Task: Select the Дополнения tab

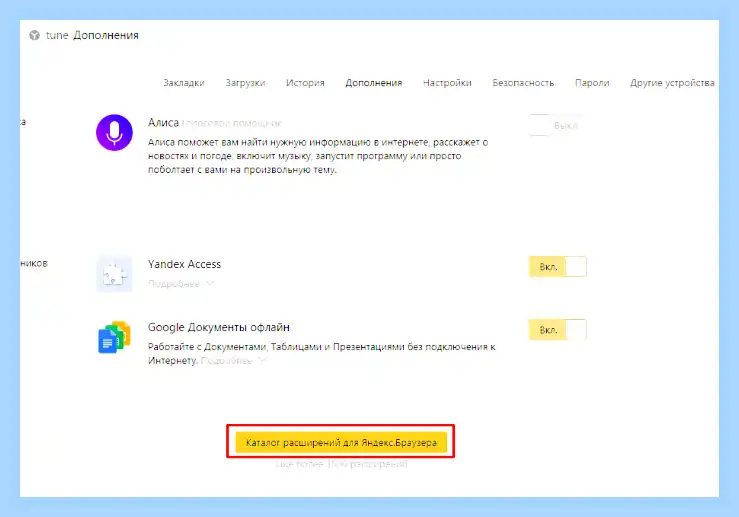Action: (x=373, y=83)
